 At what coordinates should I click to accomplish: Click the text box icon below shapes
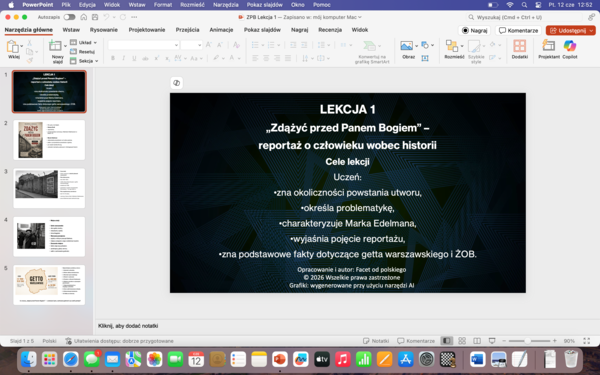coord(425,58)
